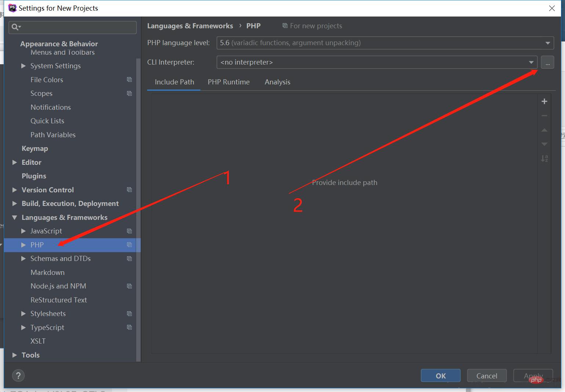565x392 pixels.
Task: Close the Settings dialog window
Action: (x=552, y=8)
